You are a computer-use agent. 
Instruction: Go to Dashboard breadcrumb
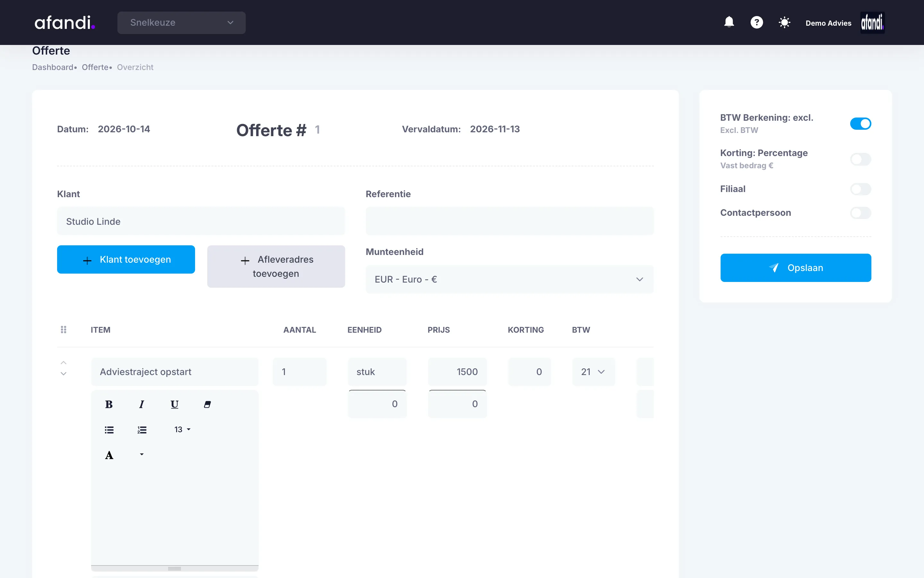pos(53,67)
